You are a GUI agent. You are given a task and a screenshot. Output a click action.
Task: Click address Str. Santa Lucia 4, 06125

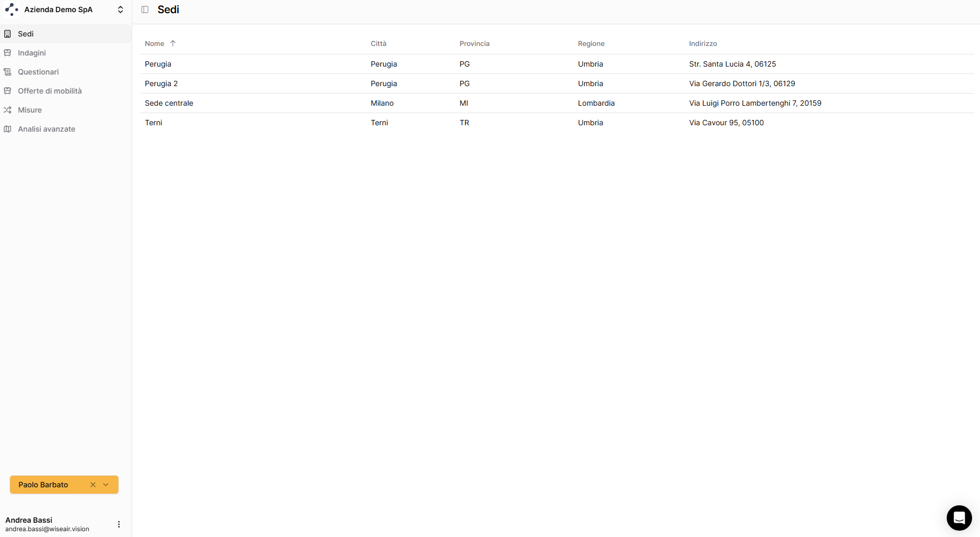(x=732, y=64)
